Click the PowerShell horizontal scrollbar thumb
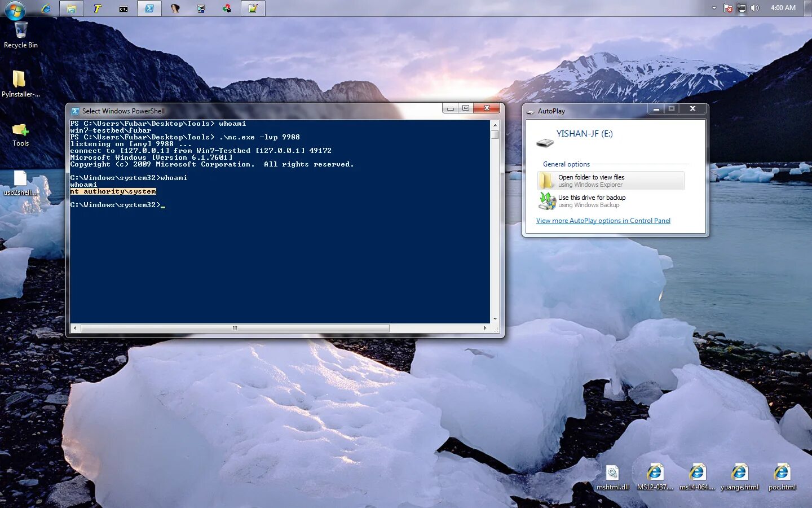Viewport: 812px width, 508px height. tap(235, 328)
